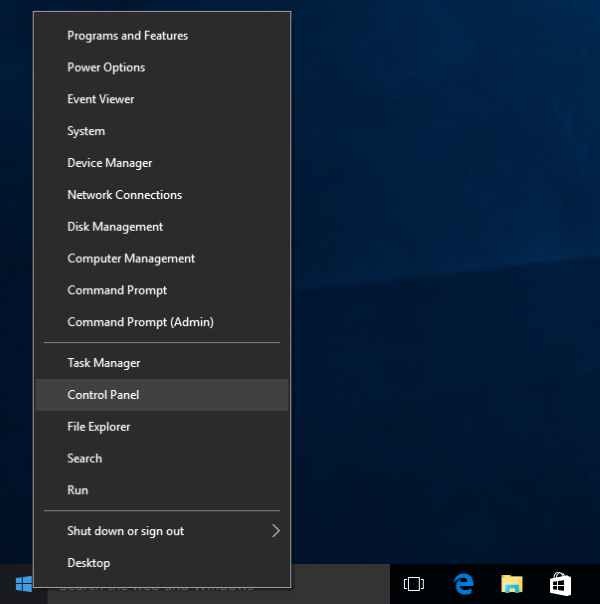Viewport: 600px width, 604px height.
Task: Open Device Manager
Action: [x=110, y=163]
